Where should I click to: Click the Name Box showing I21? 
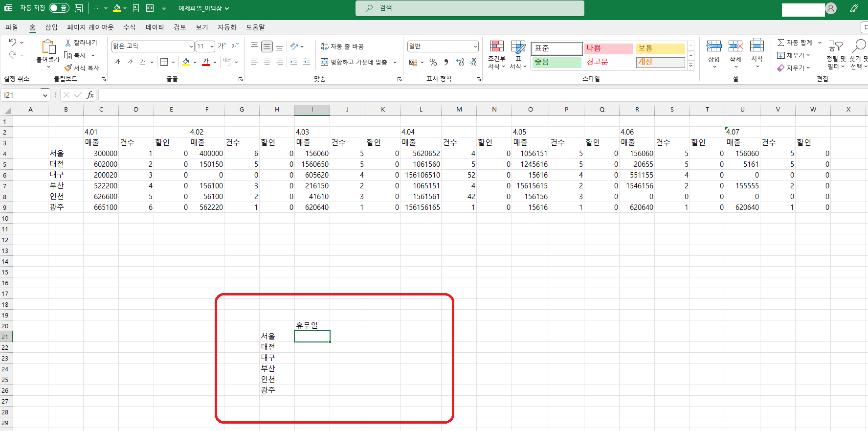pos(22,95)
